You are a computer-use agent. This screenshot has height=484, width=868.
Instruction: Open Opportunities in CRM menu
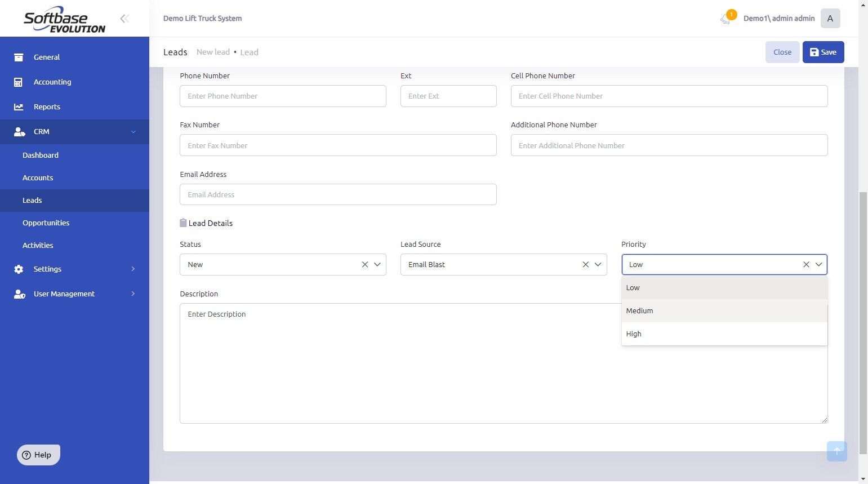[46, 223]
